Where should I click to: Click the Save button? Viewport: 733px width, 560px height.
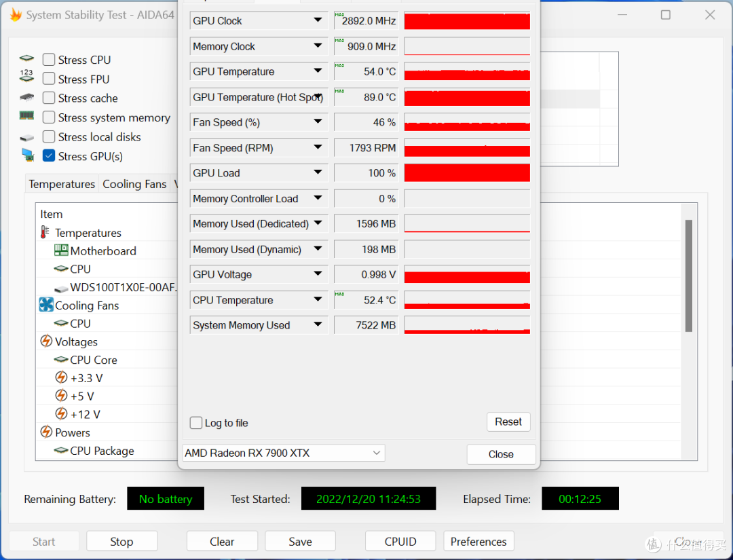[x=300, y=541]
